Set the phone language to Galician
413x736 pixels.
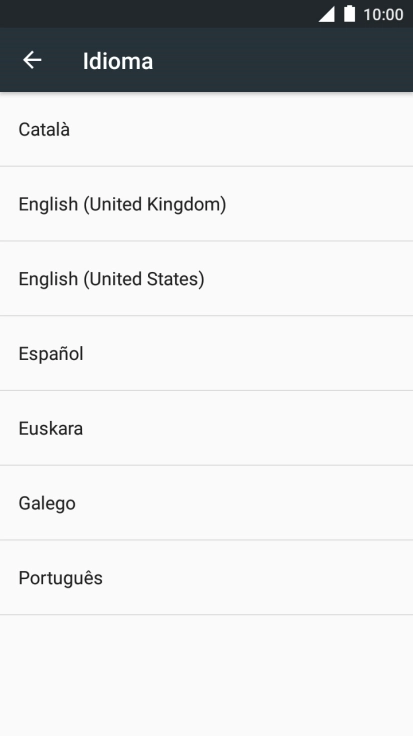206,503
